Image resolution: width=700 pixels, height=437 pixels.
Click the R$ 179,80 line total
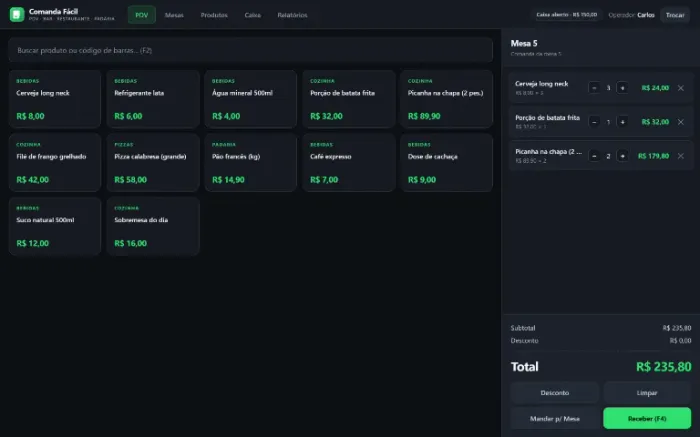(653, 156)
